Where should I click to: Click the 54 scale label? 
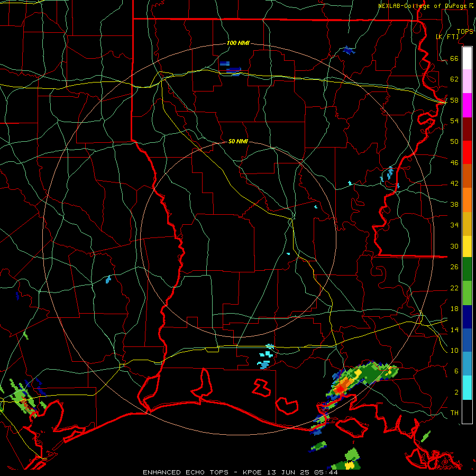click(454, 121)
